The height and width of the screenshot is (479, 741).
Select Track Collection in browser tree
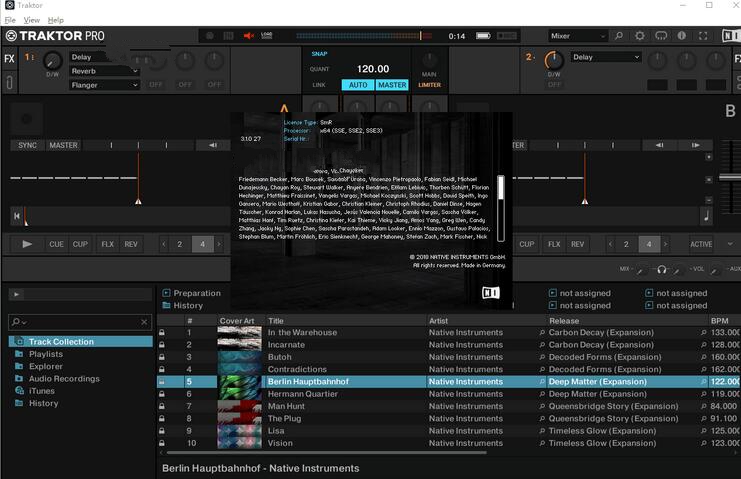(x=80, y=342)
